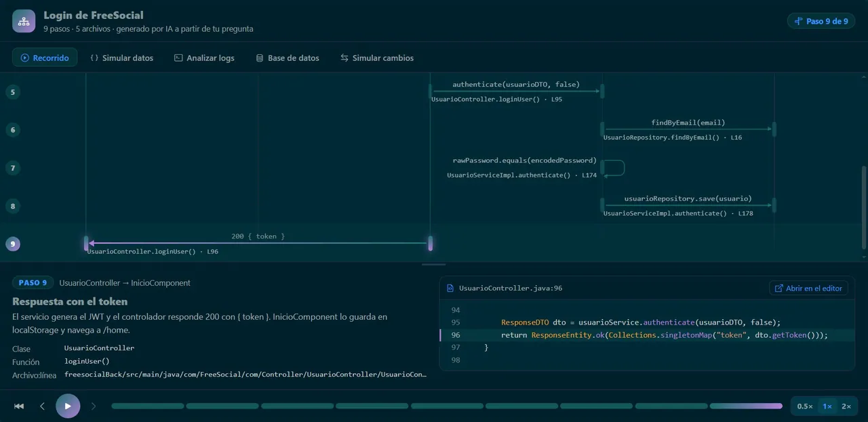The image size is (868, 422).
Task: Open the Analizar logs tab
Action: pyautogui.click(x=204, y=58)
